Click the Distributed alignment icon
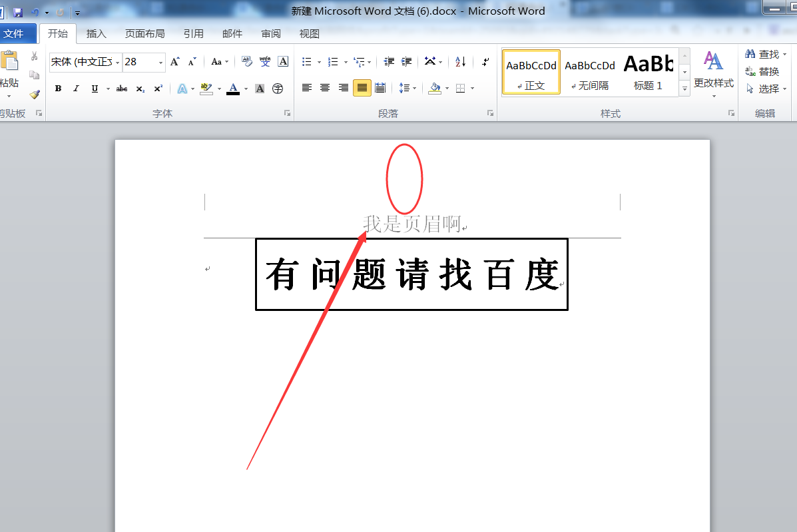797x532 pixels. pos(380,89)
